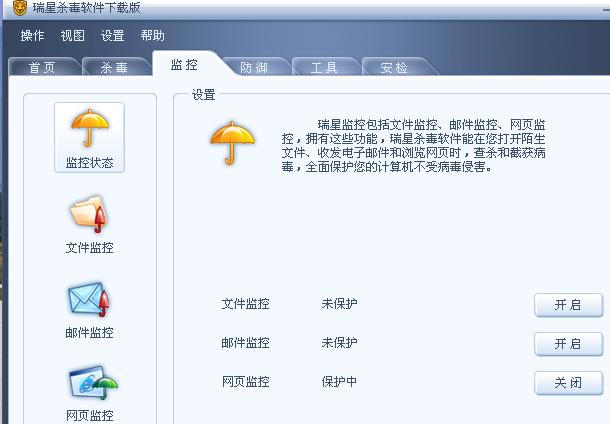Screen dimensions: 610x424
Task: Switch to the 工具 tab
Action: (324, 67)
